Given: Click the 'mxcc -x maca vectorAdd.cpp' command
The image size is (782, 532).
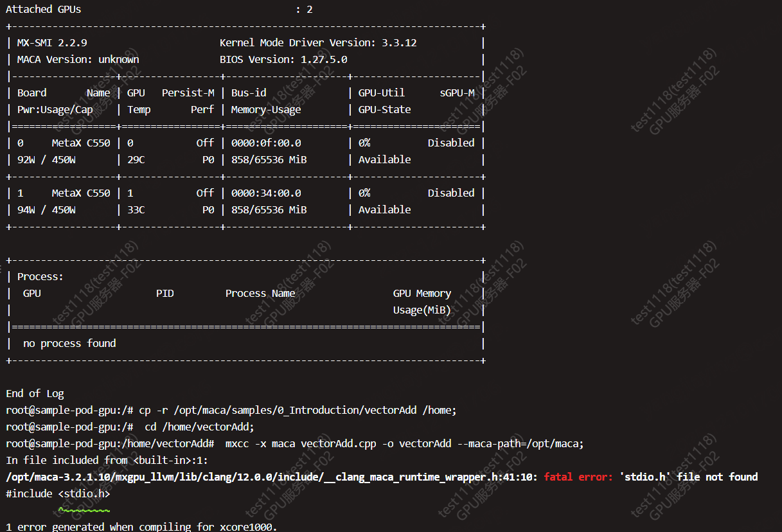Looking at the screenshot, I should [x=405, y=444].
